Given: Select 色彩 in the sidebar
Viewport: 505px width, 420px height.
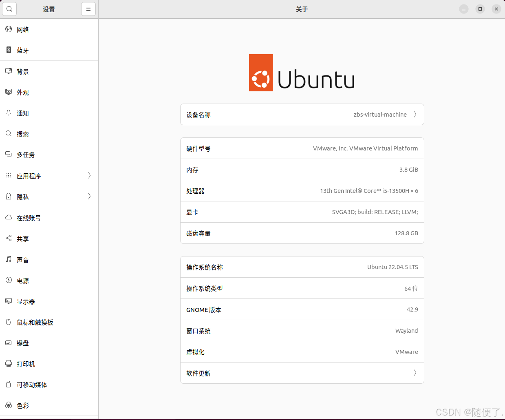Looking at the screenshot, I should pos(49,405).
